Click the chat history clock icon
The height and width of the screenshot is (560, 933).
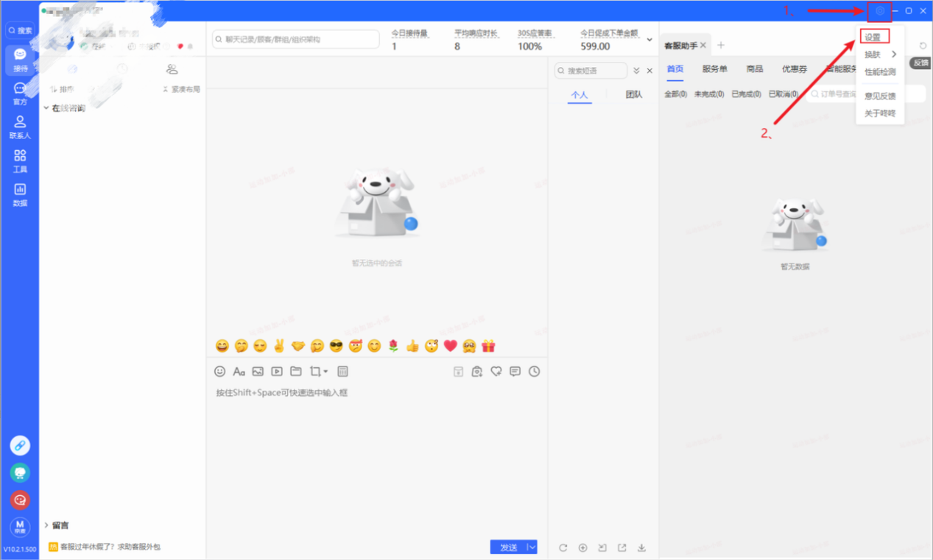(x=534, y=372)
